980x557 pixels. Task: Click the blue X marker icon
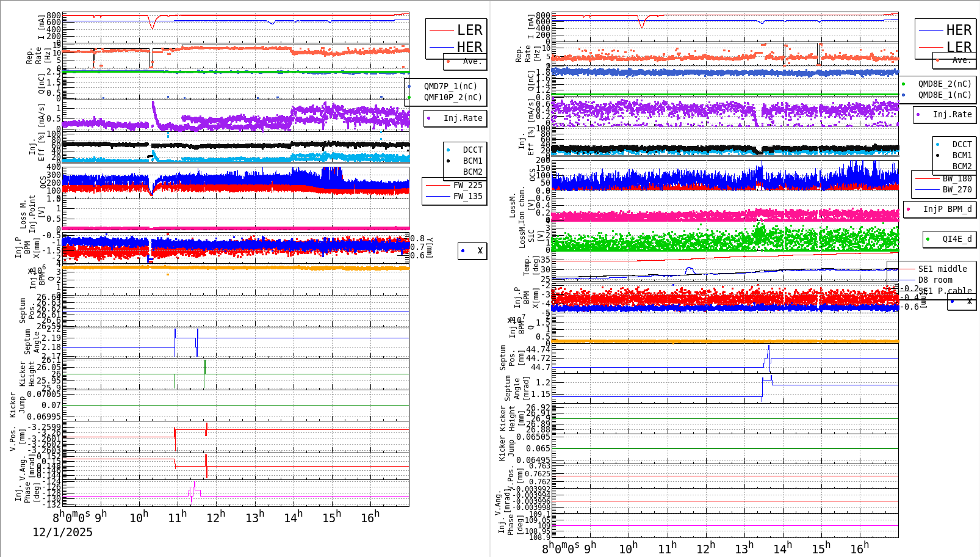tap(462, 250)
